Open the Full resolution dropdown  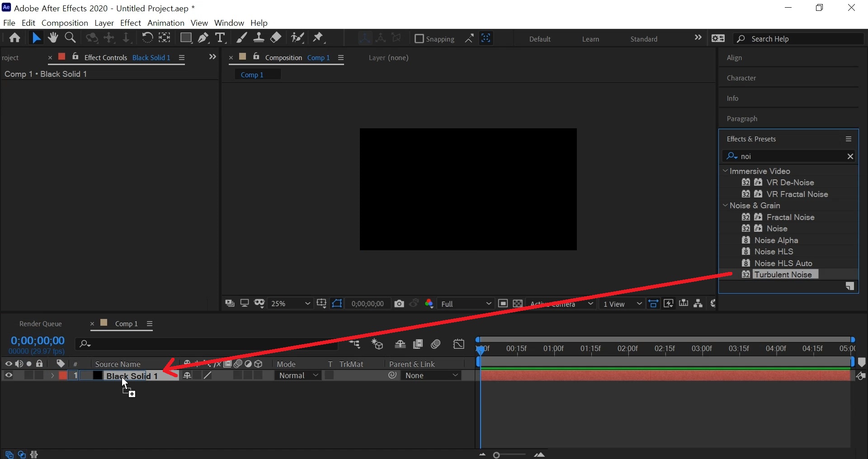(466, 304)
